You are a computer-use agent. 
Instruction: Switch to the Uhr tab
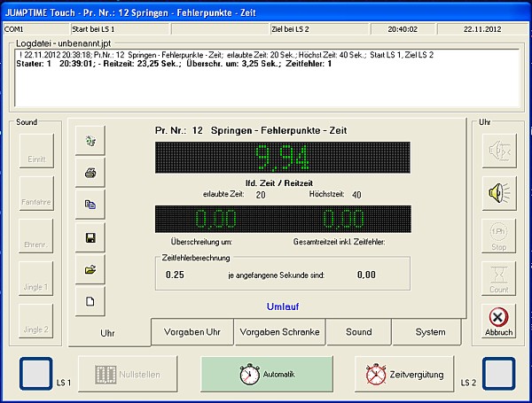click(x=108, y=333)
